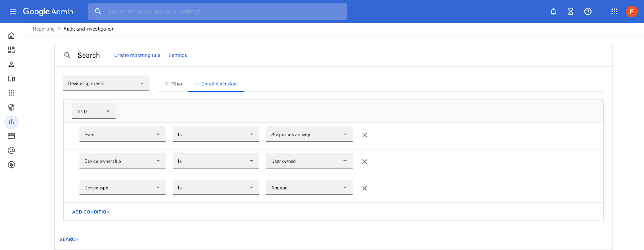
Task: Click the Search heading text
Action: click(x=89, y=55)
